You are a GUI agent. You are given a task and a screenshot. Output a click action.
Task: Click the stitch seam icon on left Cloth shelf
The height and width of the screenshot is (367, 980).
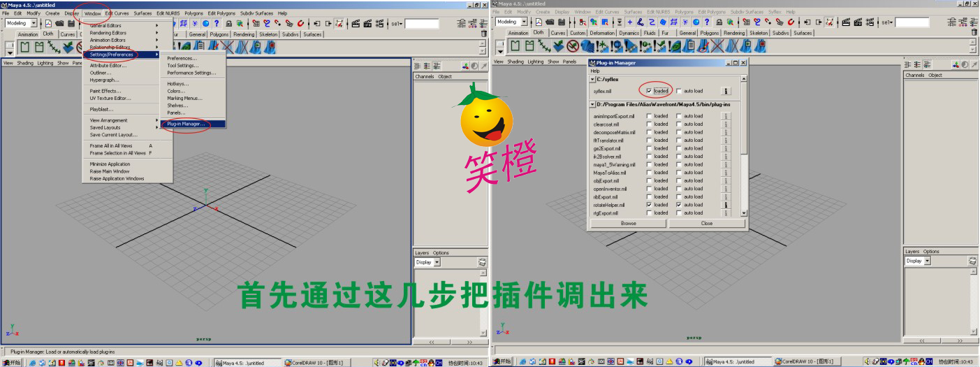54,46
